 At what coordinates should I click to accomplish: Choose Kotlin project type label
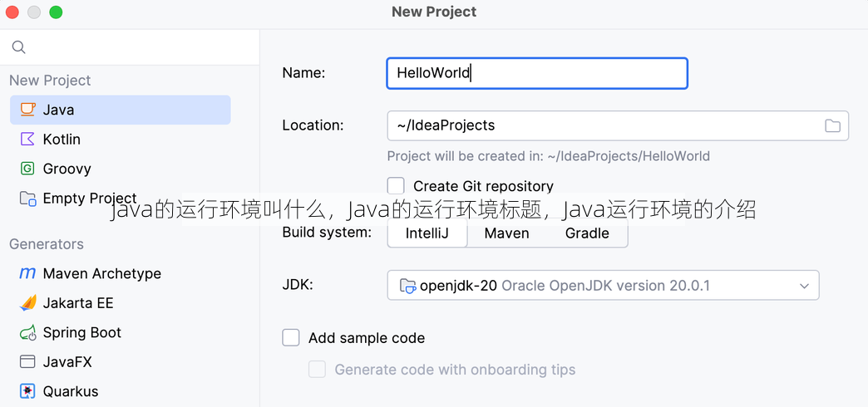(62, 140)
